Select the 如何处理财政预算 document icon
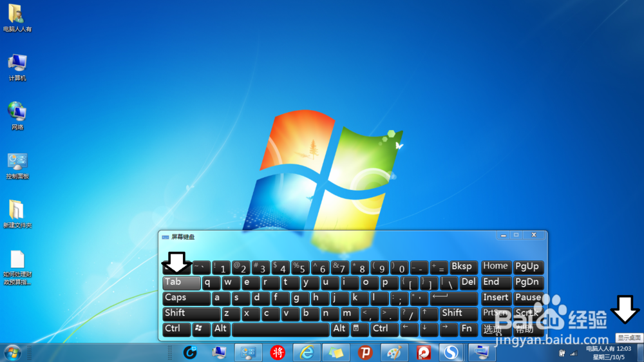The width and height of the screenshot is (644, 362). click(17, 267)
